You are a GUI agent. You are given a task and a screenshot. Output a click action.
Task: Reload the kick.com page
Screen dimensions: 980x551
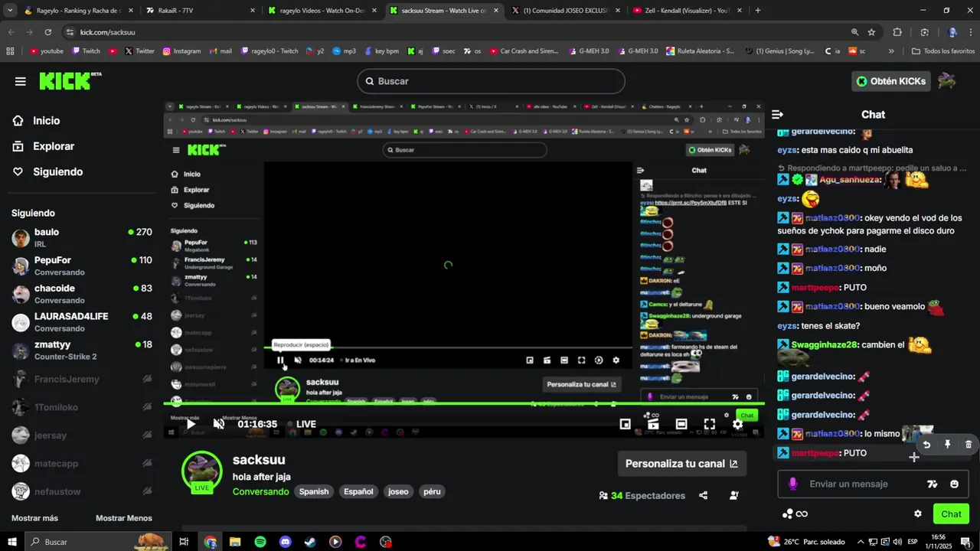pos(48,32)
